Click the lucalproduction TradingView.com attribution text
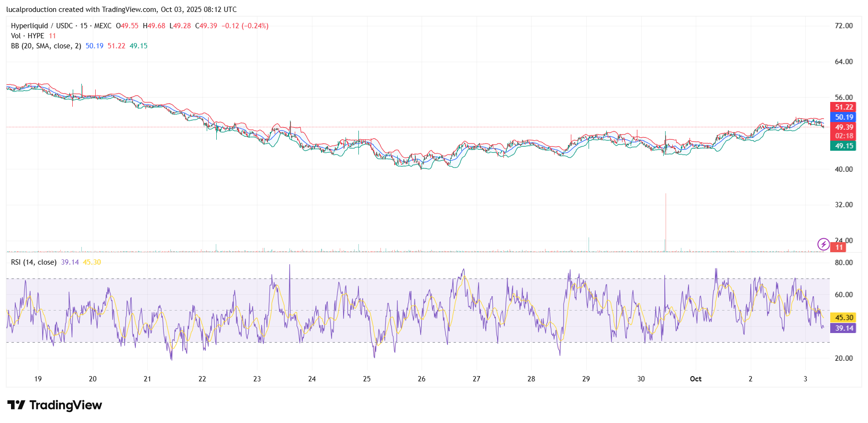868x423 pixels. point(121,10)
